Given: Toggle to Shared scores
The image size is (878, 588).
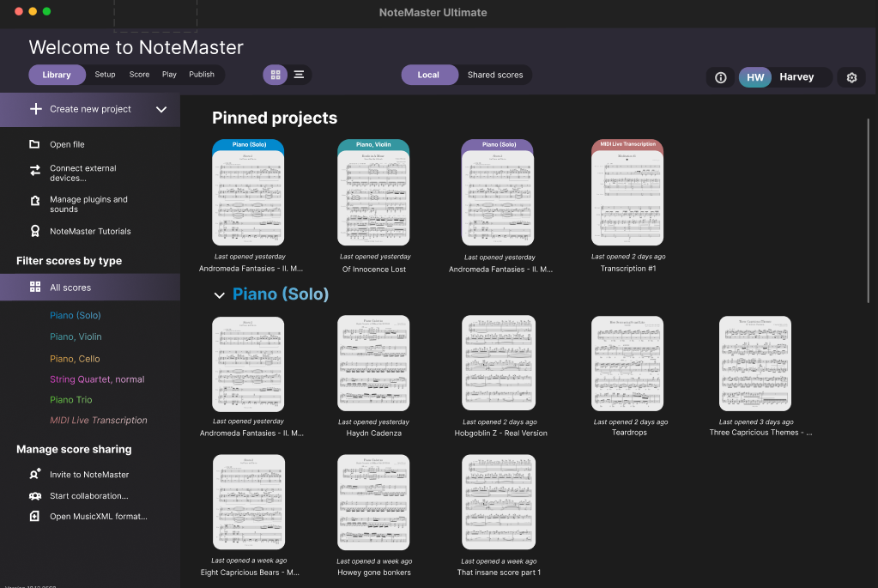Looking at the screenshot, I should click(x=494, y=75).
